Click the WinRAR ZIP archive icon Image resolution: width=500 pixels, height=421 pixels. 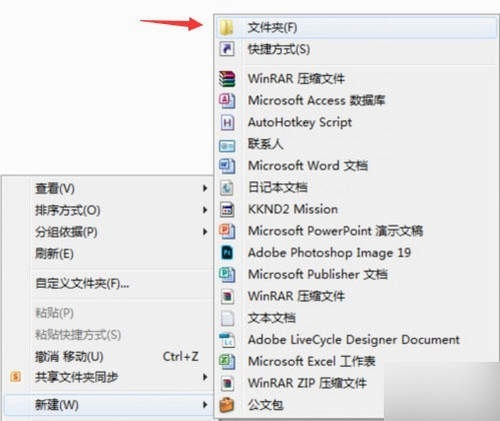pos(227,383)
